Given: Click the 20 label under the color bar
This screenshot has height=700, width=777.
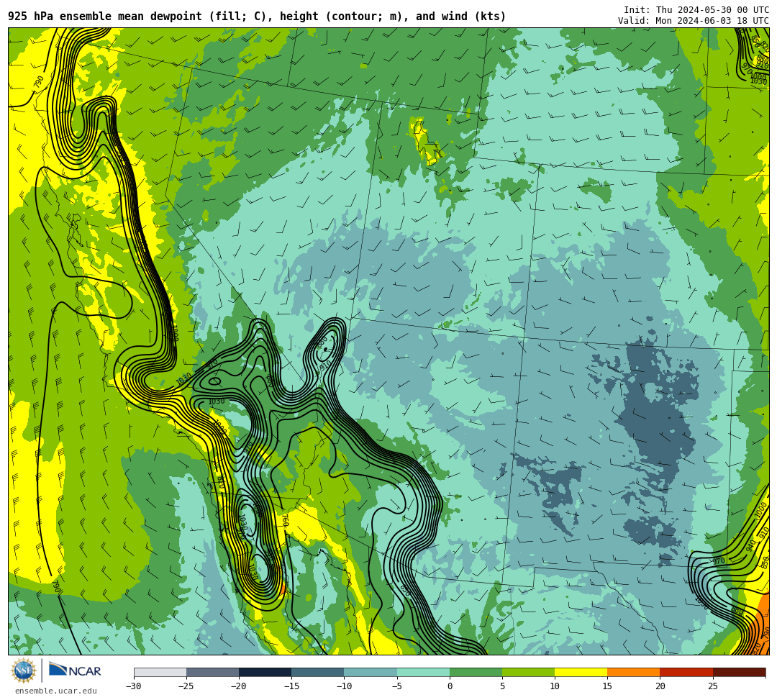Looking at the screenshot, I should point(660,686).
